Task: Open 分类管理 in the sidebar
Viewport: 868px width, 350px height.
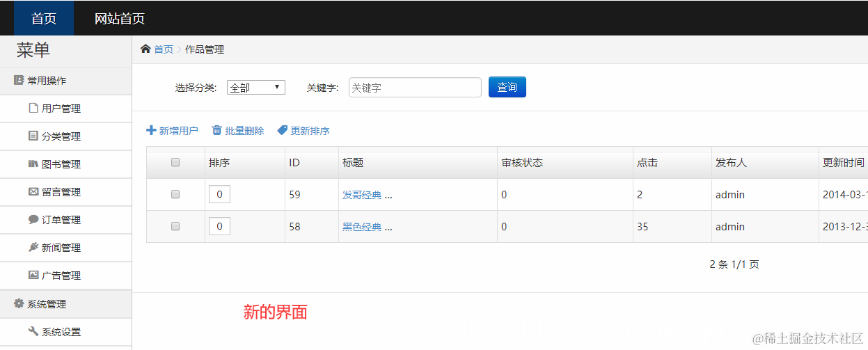Action: coord(66,136)
